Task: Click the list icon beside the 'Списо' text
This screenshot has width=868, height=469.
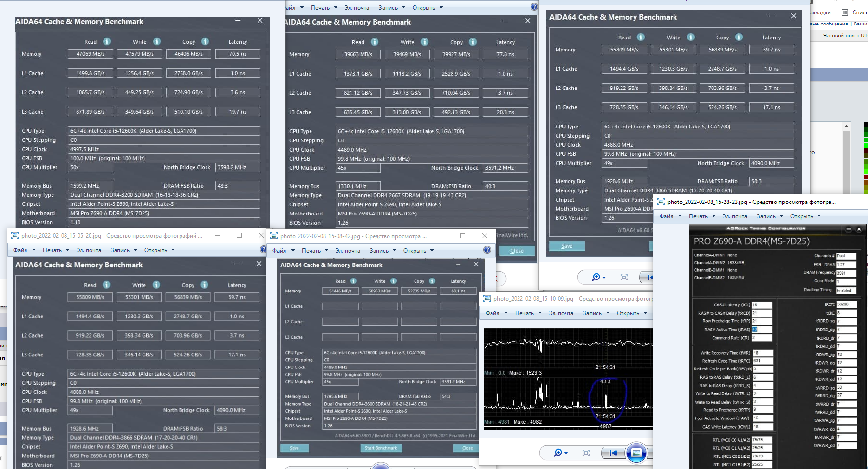Action: [x=845, y=12]
